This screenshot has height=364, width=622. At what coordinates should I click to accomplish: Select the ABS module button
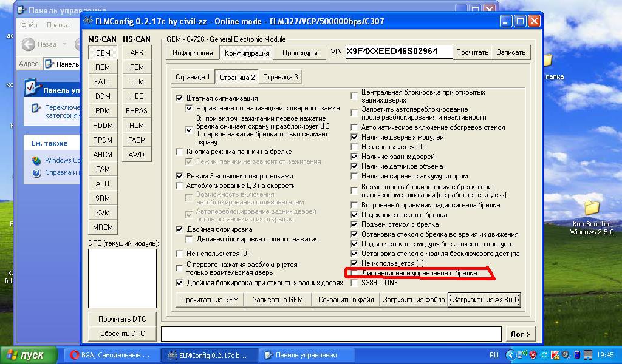tap(137, 53)
